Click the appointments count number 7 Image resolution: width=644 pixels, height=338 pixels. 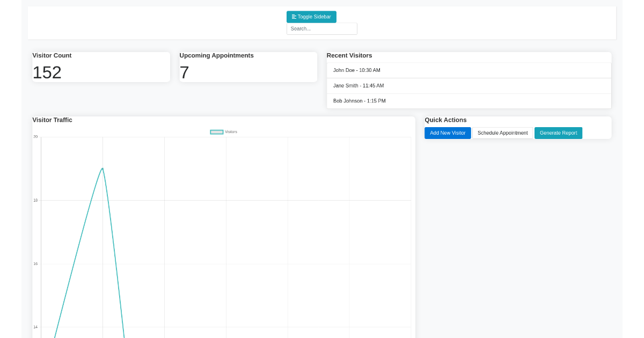[184, 72]
